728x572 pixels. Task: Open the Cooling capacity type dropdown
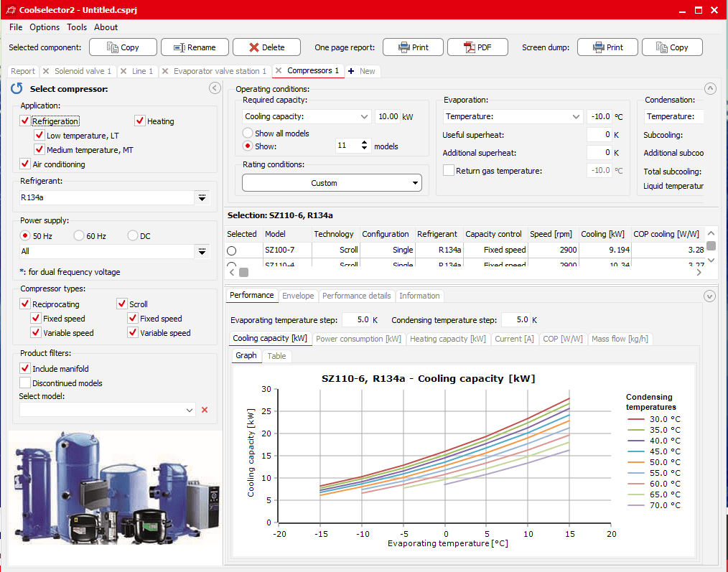[307, 116]
